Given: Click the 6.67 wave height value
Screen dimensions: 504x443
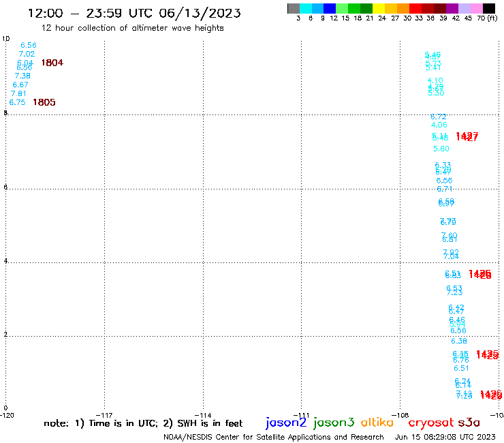Looking at the screenshot, I should [20, 85].
